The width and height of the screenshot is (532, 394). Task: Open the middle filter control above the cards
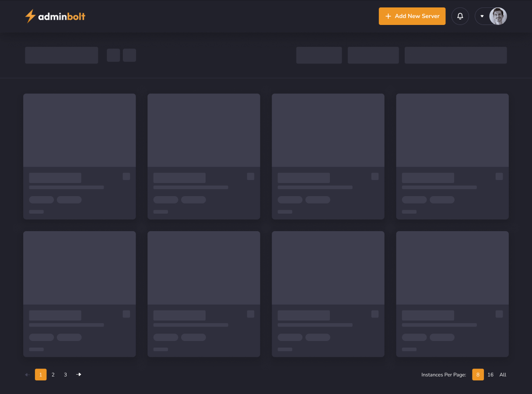point(373,55)
